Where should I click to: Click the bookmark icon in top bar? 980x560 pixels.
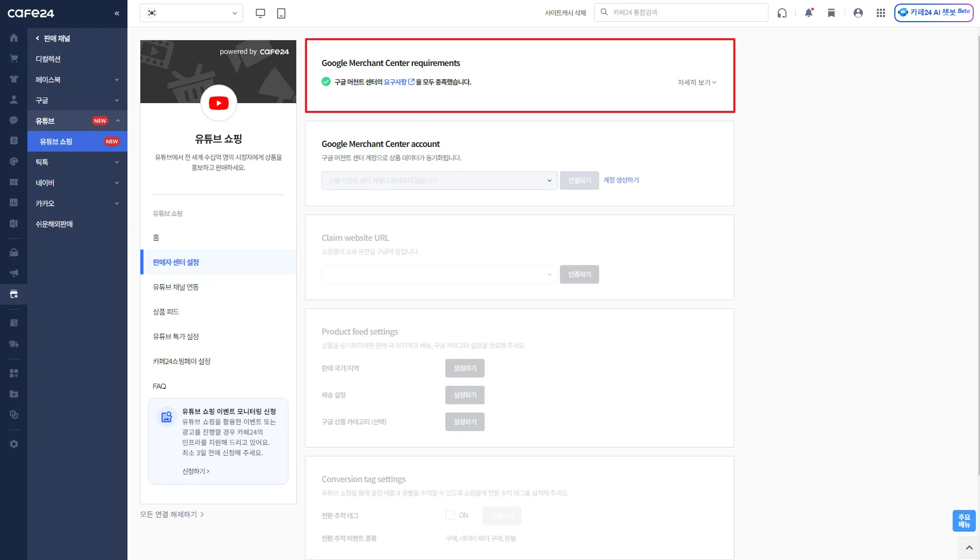click(x=831, y=13)
